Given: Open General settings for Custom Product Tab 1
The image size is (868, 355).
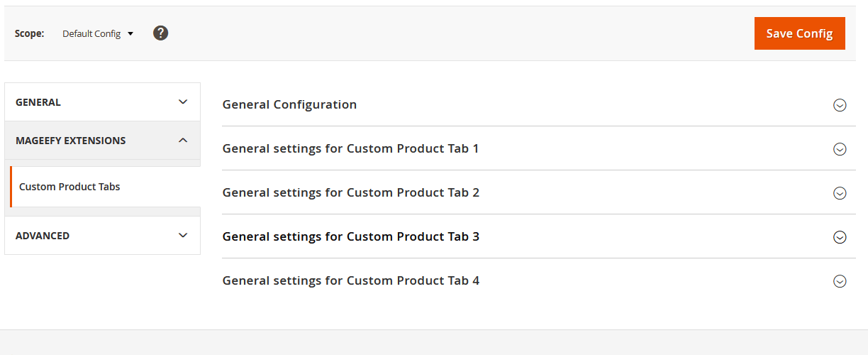Looking at the screenshot, I should click(350, 148).
